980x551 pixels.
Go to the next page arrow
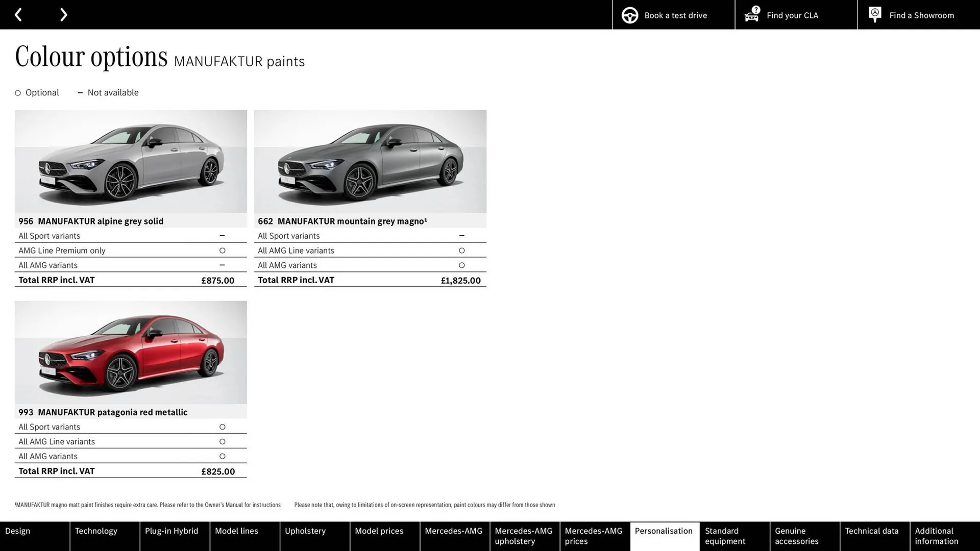(x=63, y=14)
